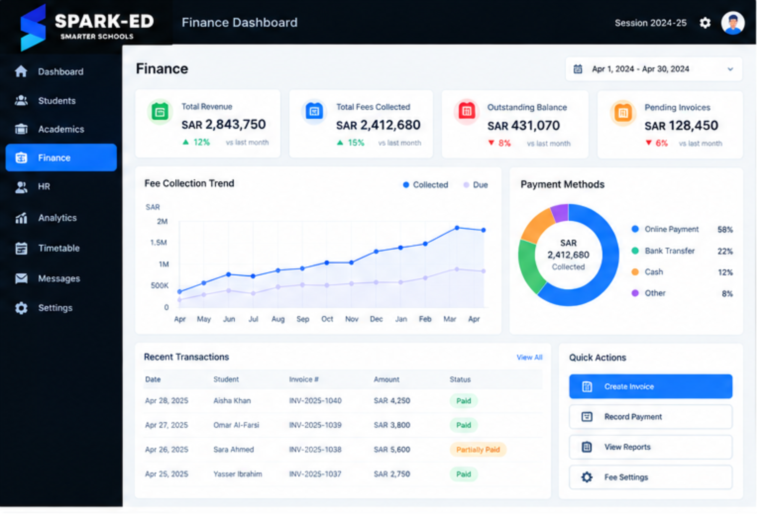757x532 pixels.
Task: Click the SPARK-ED logo
Action: point(86,27)
